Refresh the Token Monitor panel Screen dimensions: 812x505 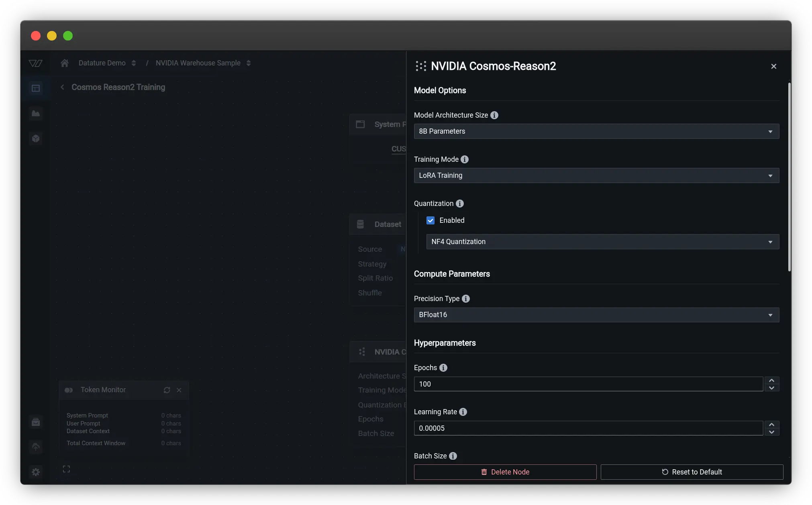tap(167, 390)
